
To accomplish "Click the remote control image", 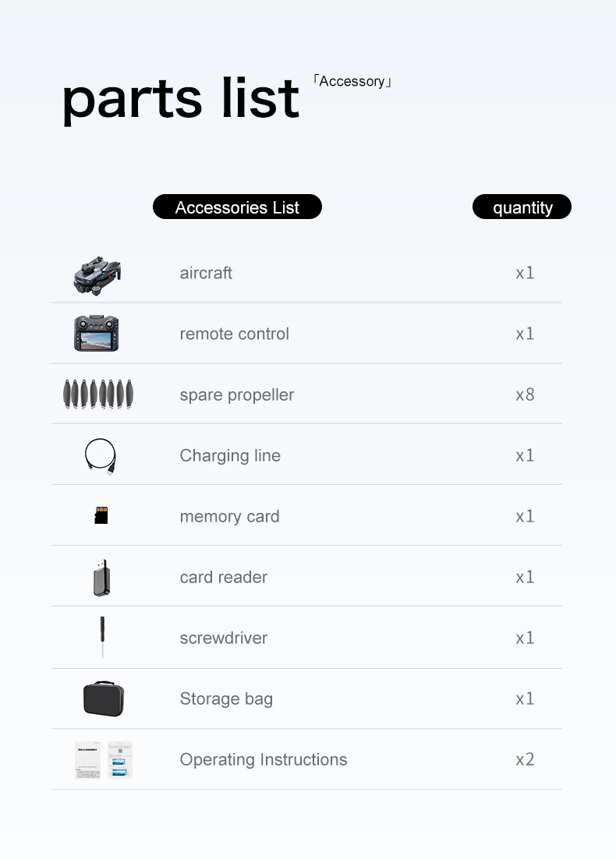I will 97,334.
